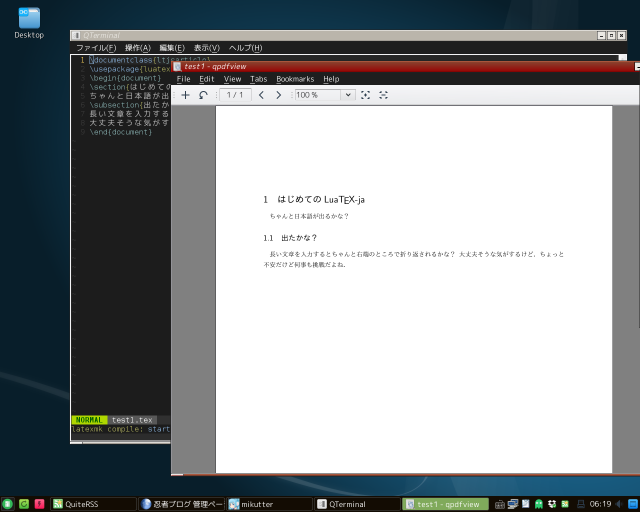Click the Open (plus) icon in qpdfview toolbar

click(185, 95)
